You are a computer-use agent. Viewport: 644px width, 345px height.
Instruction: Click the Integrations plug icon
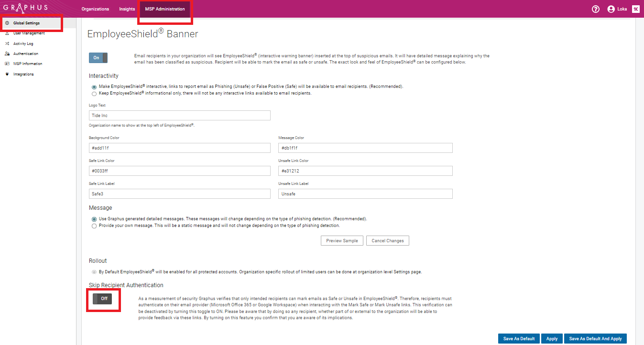point(7,74)
